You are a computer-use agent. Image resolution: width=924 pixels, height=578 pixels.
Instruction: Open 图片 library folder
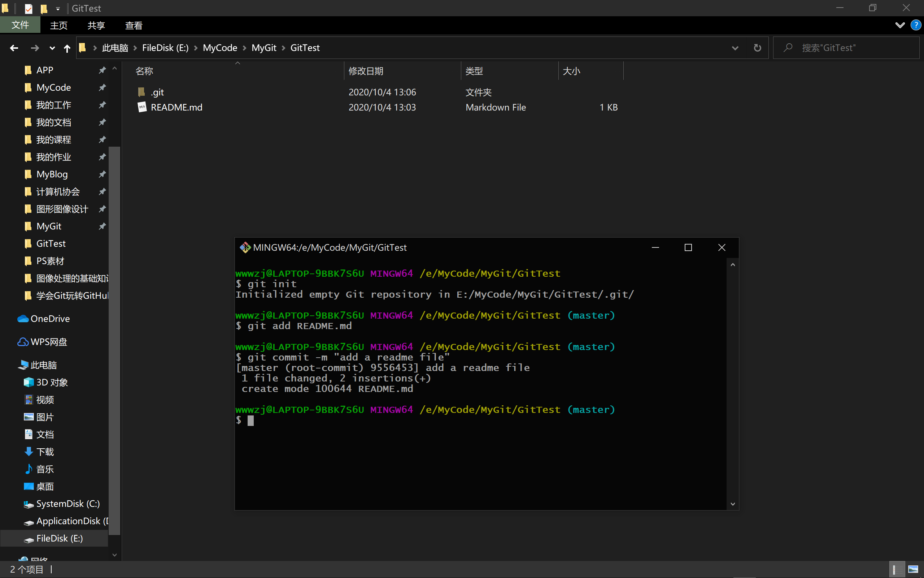pos(45,417)
